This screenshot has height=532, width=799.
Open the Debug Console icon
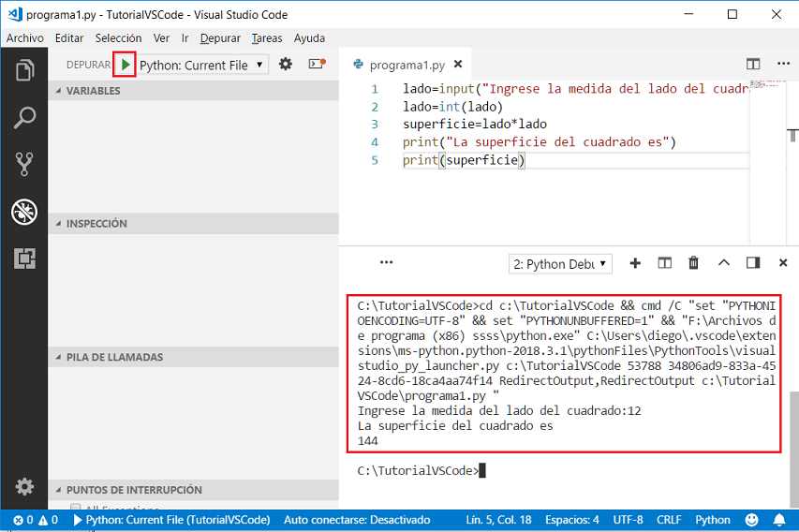tap(317, 65)
